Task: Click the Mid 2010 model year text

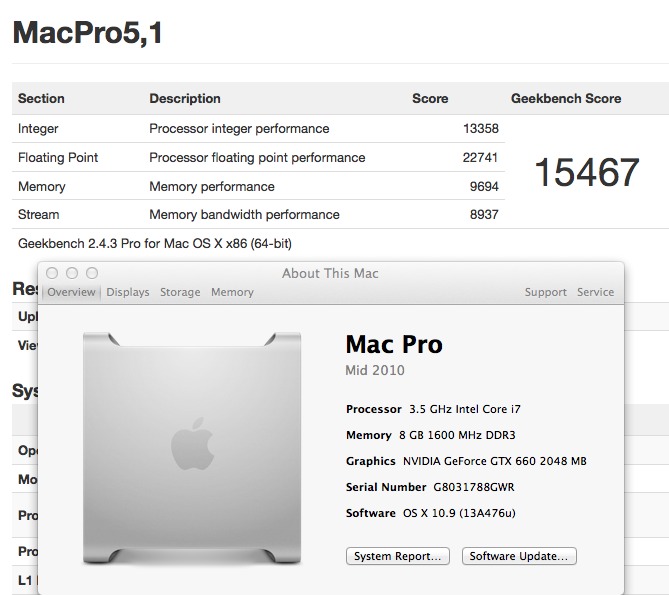Action: [375, 370]
